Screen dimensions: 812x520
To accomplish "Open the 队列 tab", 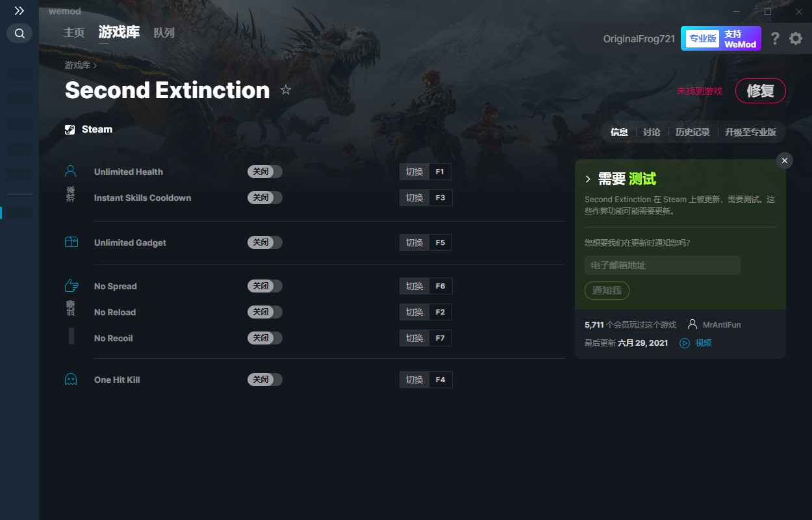I will (x=164, y=32).
